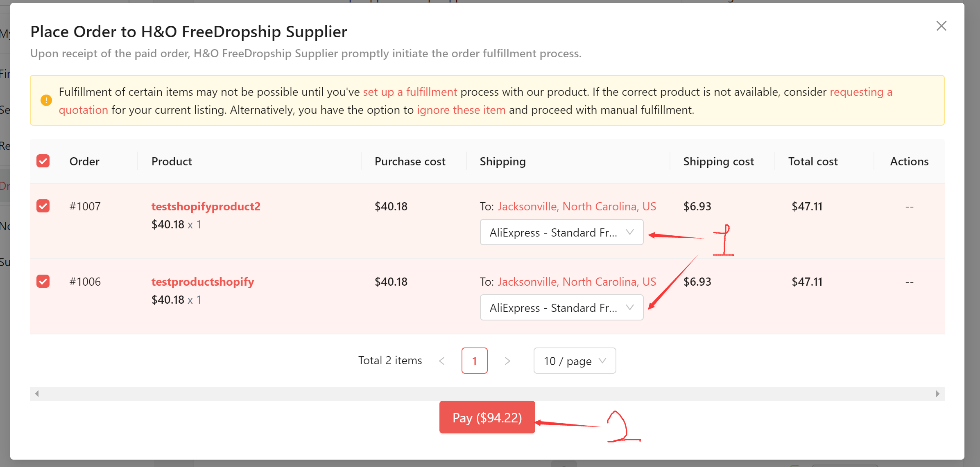
Task: Select page 1 in pagination
Action: (474, 361)
